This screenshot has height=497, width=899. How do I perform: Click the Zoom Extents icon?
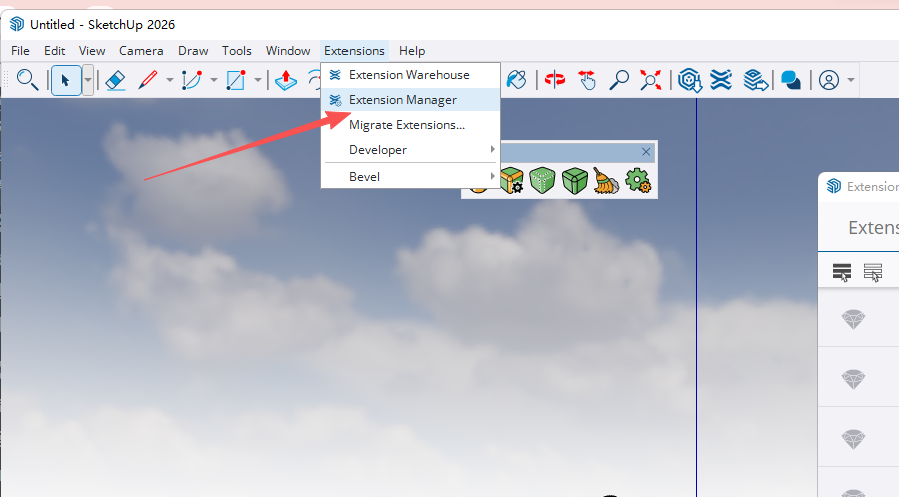click(x=651, y=80)
